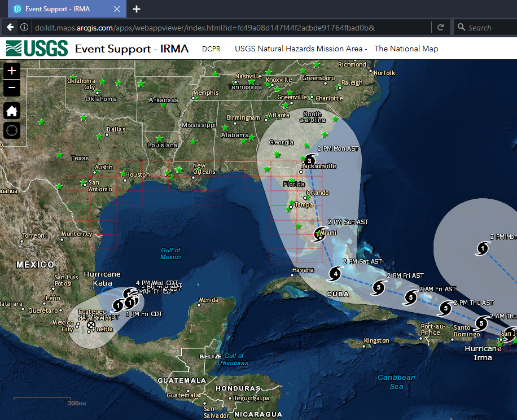Click the New Orleans city label
Screen dimensions: 517x420
coord(204,168)
